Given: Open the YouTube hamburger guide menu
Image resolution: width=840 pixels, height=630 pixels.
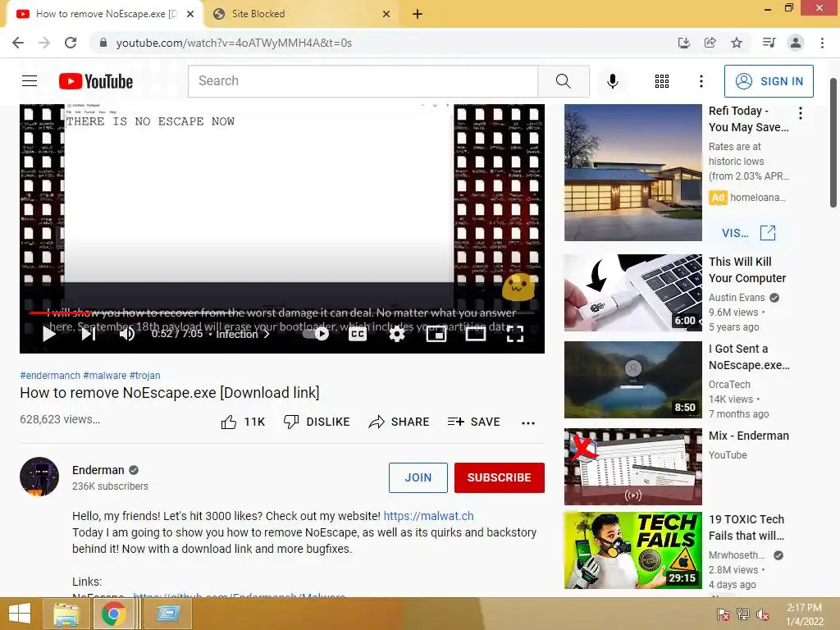Looking at the screenshot, I should point(30,81).
